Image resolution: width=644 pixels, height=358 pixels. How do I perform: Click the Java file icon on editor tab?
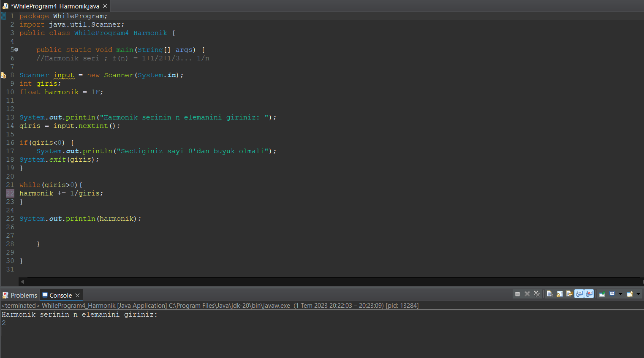[5, 6]
